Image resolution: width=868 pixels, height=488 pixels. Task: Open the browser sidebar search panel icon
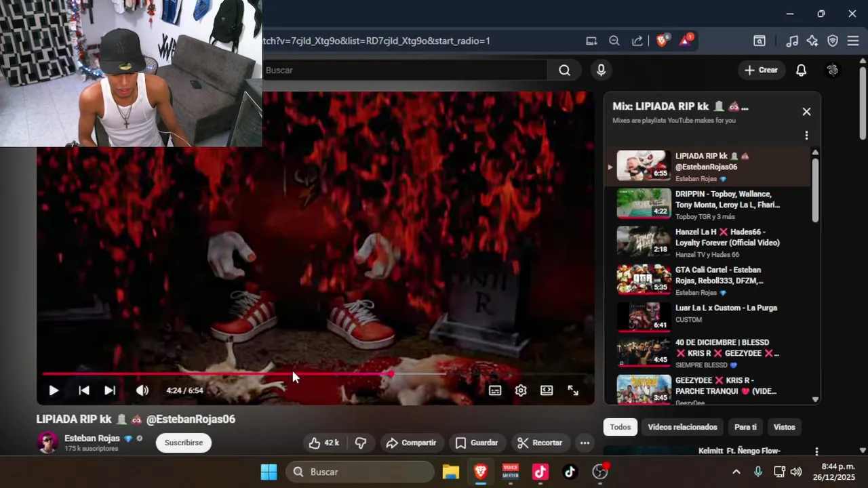(x=759, y=41)
